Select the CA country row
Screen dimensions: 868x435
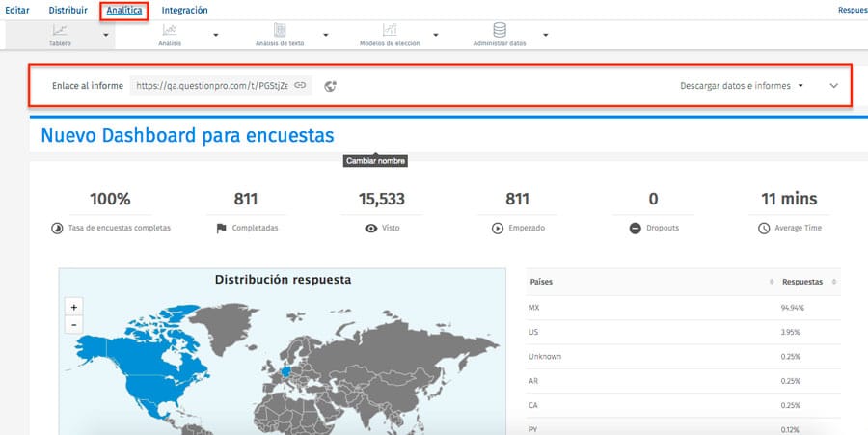tap(683, 405)
